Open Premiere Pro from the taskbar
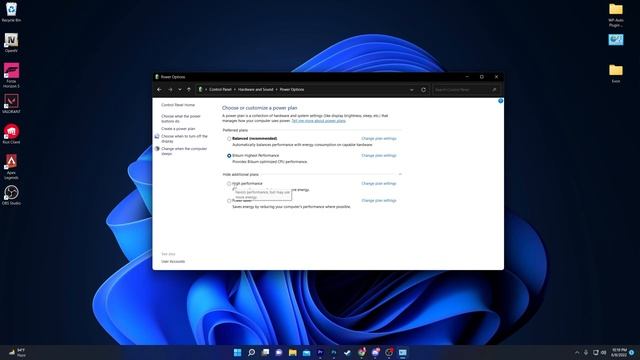640x360 pixels. [320, 352]
